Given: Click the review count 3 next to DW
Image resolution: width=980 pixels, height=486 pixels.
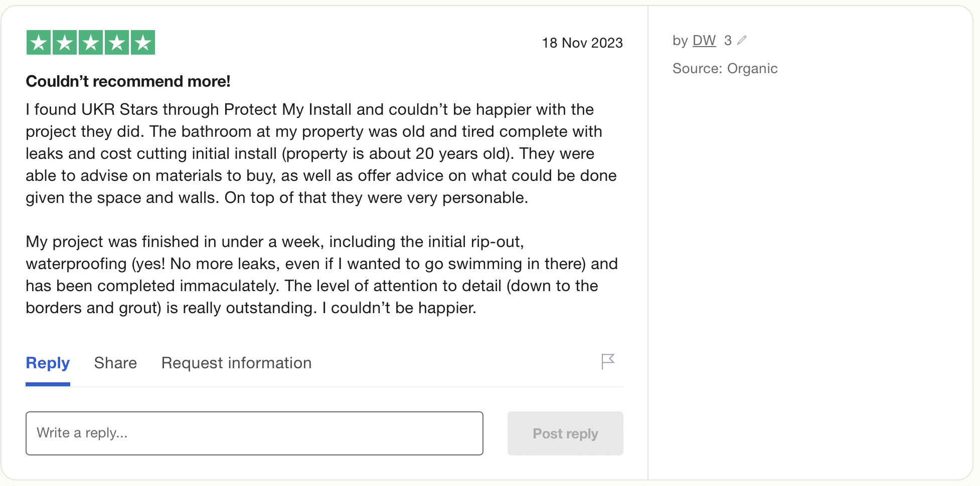Looking at the screenshot, I should click(728, 40).
